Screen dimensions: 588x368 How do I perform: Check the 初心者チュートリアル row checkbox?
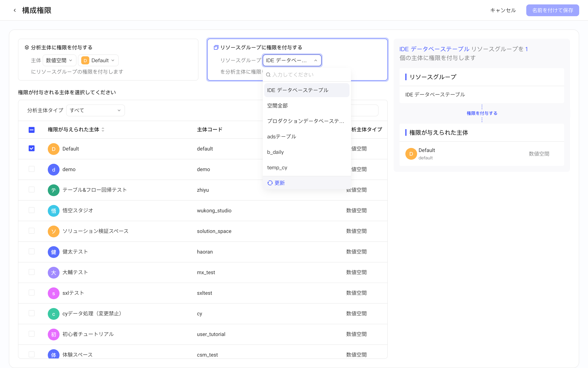(x=32, y=334)
